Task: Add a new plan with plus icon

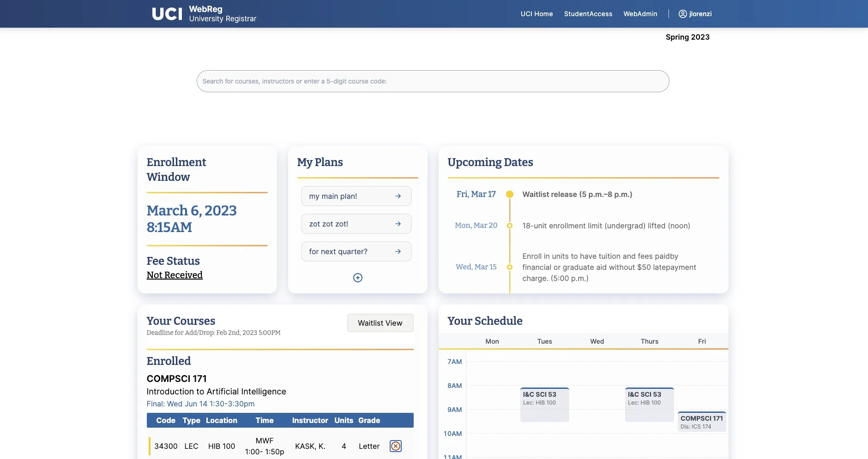Action: (x=357, y=278)
